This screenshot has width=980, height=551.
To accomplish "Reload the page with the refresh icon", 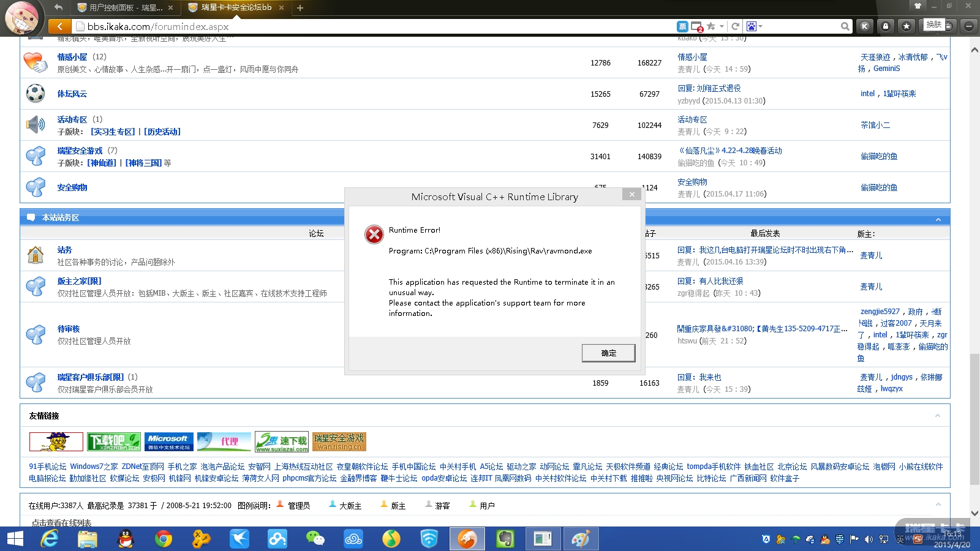I will pos(735,26).
